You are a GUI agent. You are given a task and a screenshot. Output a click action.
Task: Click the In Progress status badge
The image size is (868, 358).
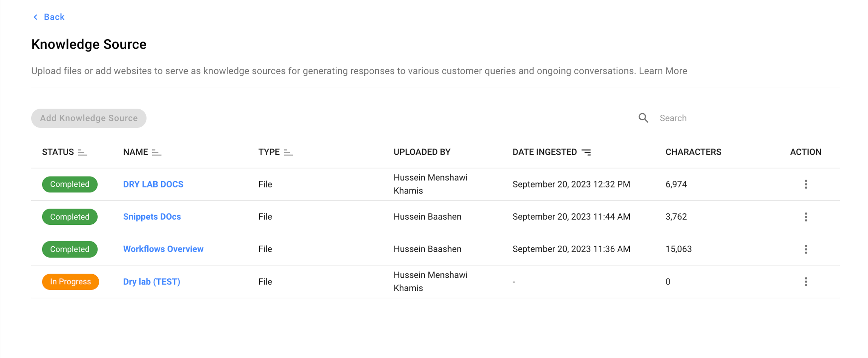tap(70, 281)
